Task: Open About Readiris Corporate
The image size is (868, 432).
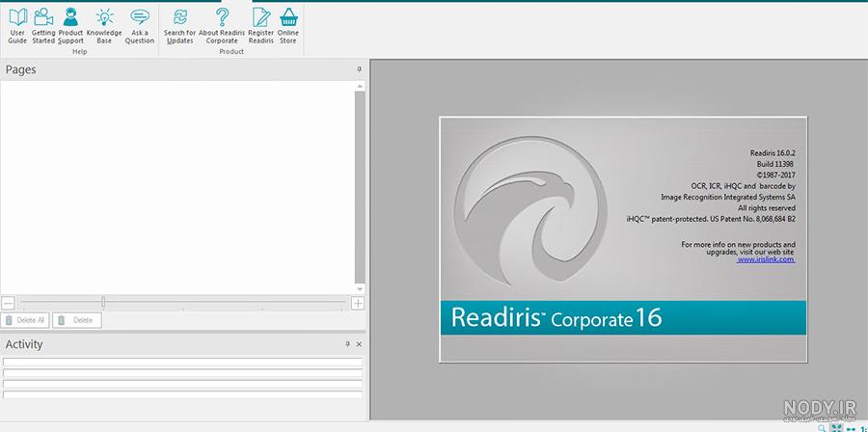Action: (x=222, y=25)
